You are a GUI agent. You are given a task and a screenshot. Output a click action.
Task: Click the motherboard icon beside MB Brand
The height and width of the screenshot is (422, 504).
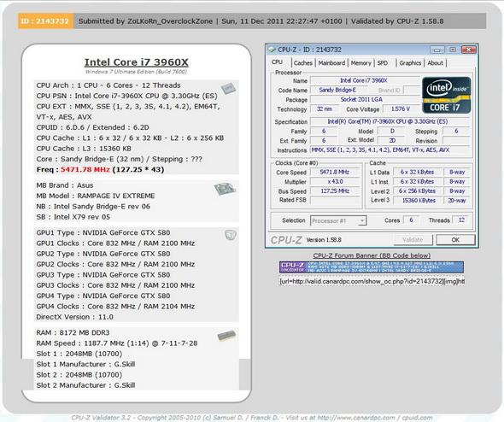(x=225, y=189)
